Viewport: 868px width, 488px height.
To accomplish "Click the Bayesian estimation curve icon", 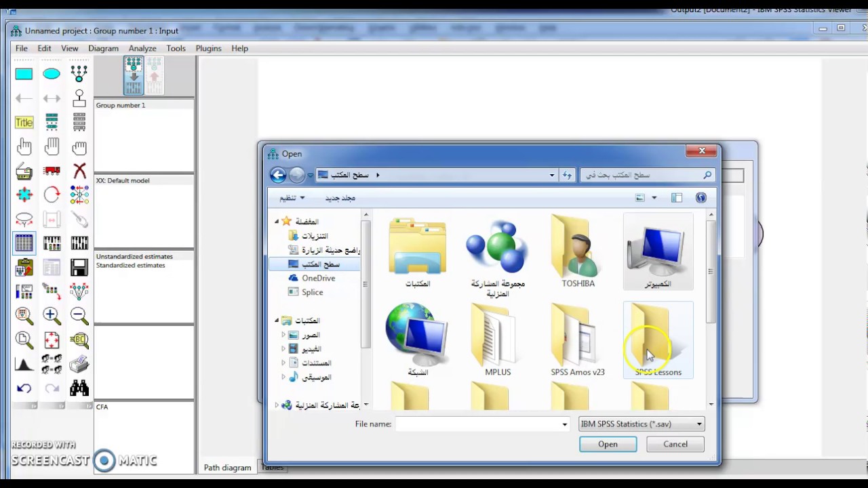I will (24, 365).
